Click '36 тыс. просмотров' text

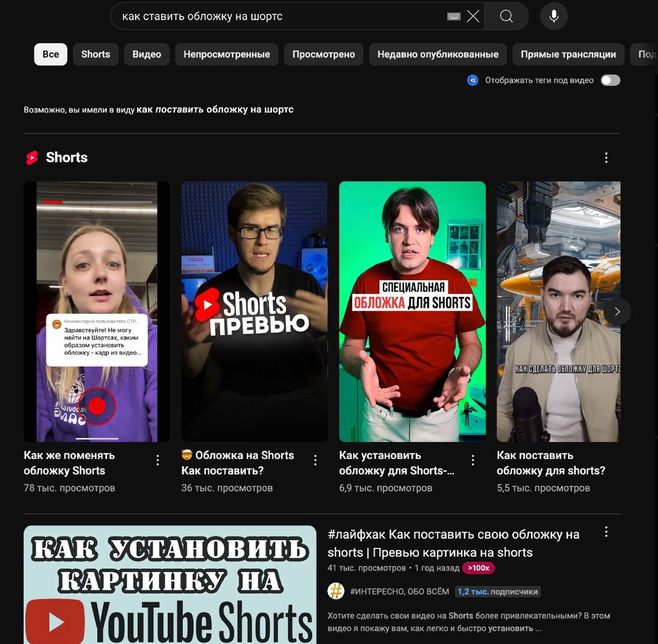(227, 488)
